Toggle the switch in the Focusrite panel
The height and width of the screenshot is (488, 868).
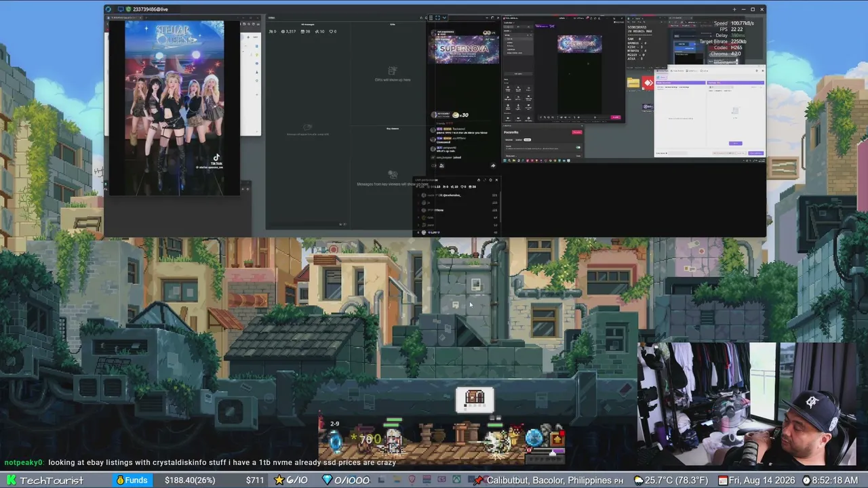point(578,147)
